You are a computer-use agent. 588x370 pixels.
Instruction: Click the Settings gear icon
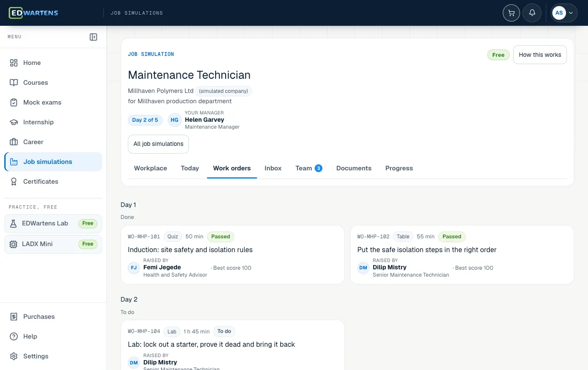tap(14, 356)
